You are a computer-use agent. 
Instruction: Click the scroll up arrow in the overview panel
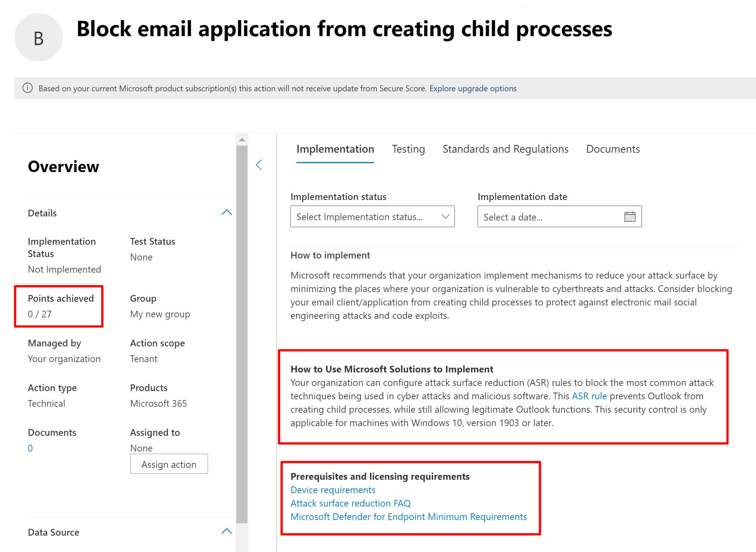click(x=242, y=140)
